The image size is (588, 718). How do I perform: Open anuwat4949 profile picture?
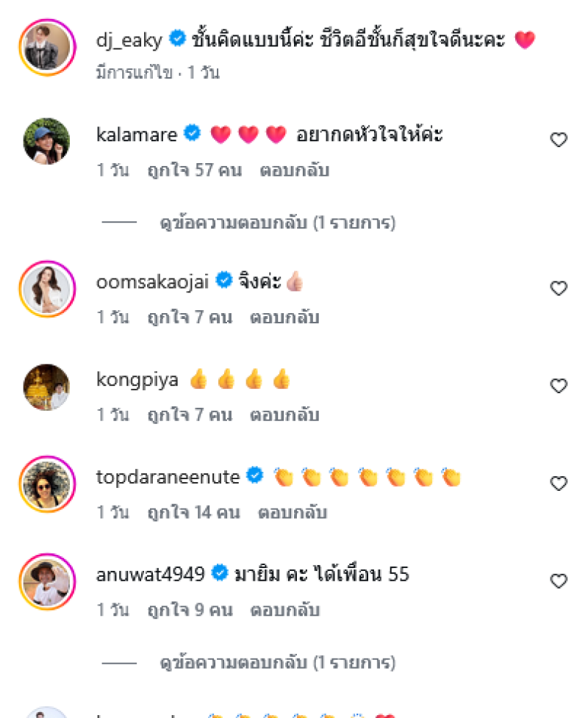click(x=47, y=582)
